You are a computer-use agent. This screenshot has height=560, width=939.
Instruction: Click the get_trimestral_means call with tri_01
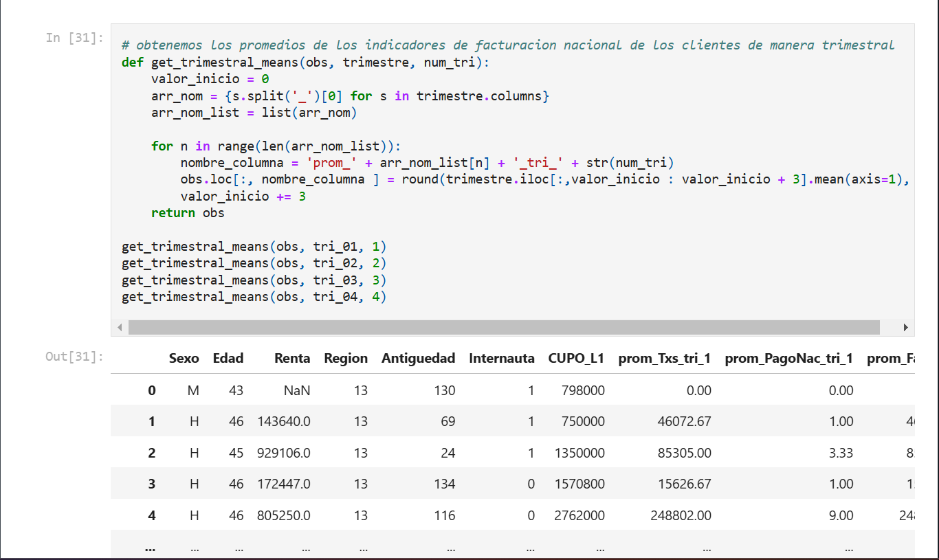[254, 247]
